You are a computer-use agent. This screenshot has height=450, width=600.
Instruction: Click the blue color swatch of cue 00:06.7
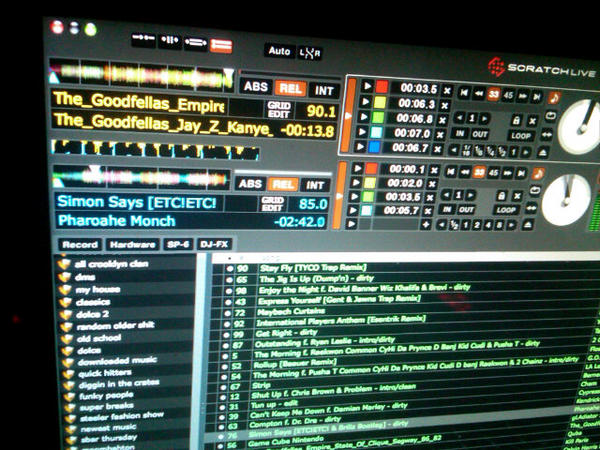tap(373, 147)
